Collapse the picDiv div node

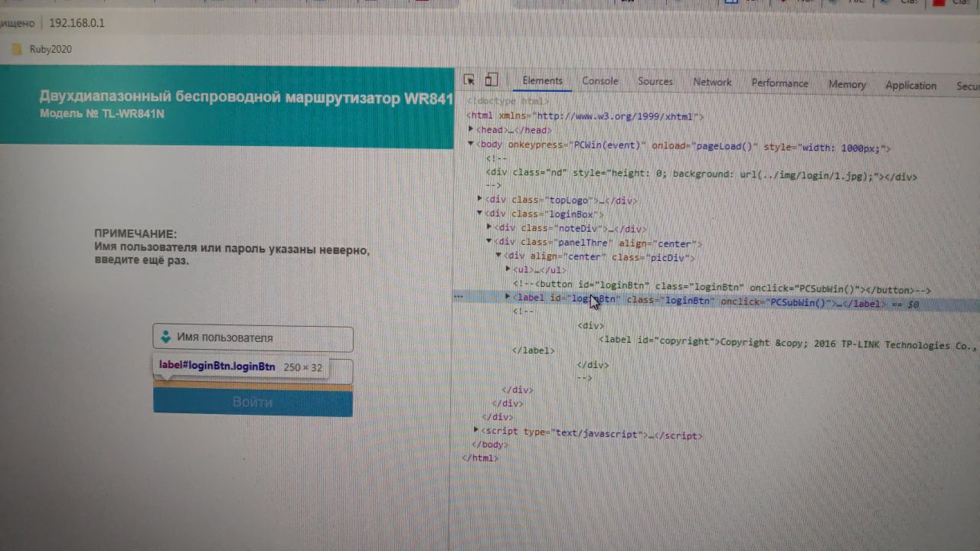coord(498,255)
